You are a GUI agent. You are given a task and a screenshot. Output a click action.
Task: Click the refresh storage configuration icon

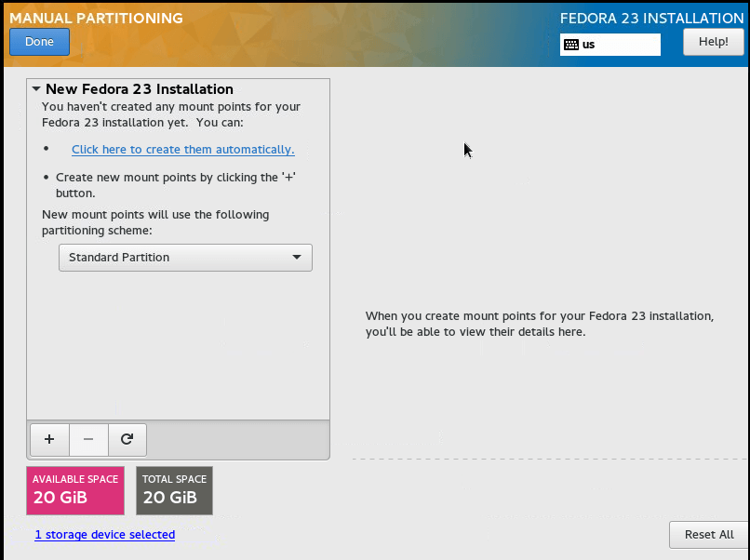[127, 439]
